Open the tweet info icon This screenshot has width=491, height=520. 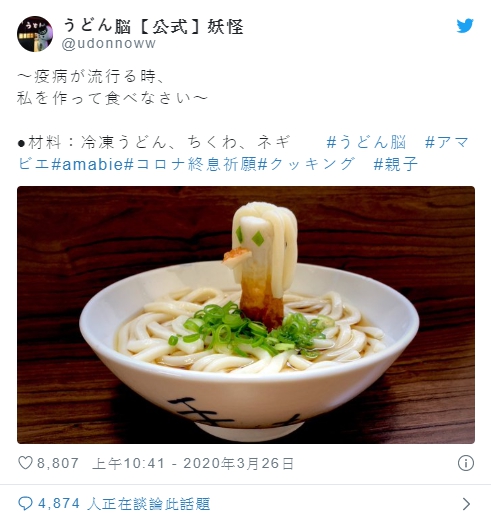466,463
